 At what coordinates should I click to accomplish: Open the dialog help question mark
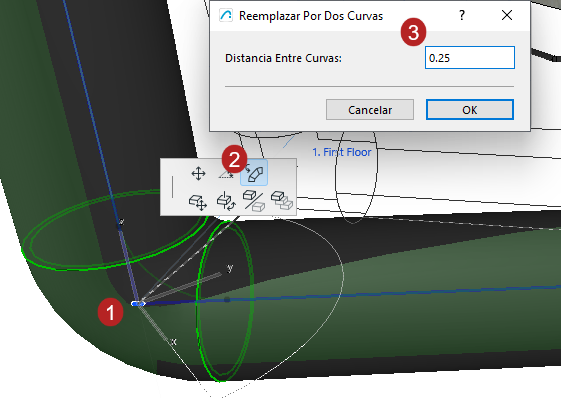pos(462,15)
